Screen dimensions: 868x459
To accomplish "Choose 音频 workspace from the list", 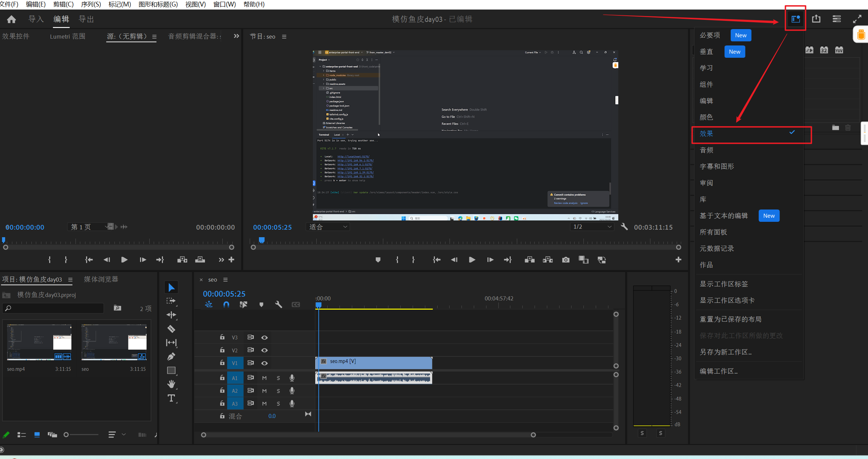I will pos(706,150).
